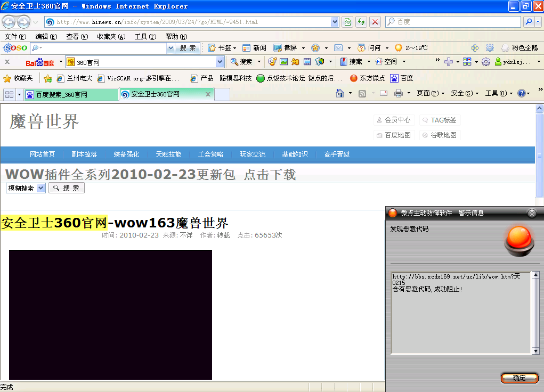Screen dimensions: 544x392
Task: Click the SOSO mail envelope icon
Action: click(x=338, y=48)
